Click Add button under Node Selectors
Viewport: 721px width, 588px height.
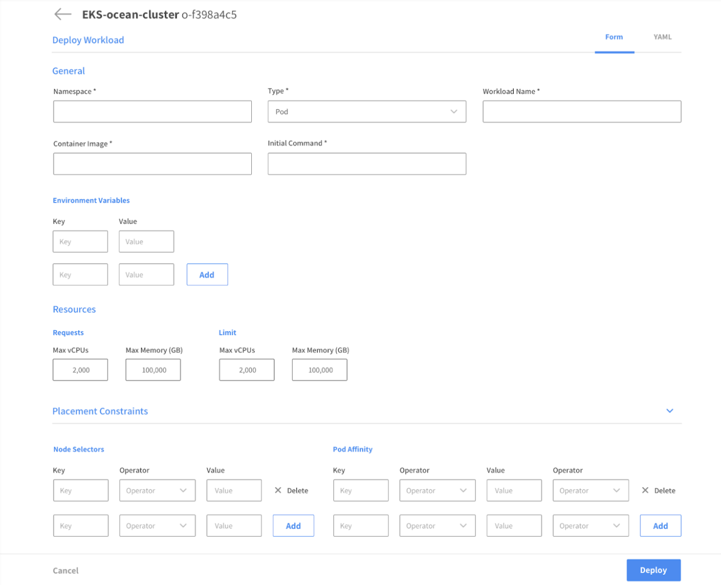[x=293, y=526]
